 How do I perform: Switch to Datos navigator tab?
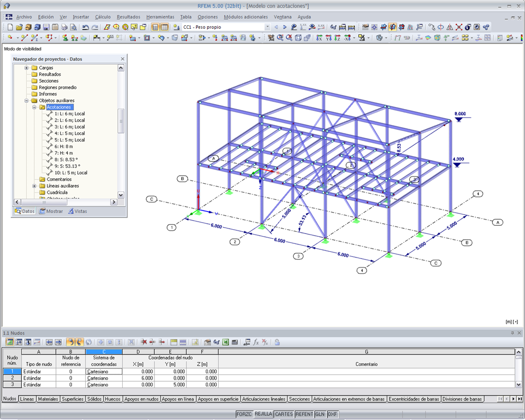coord(24,211)
